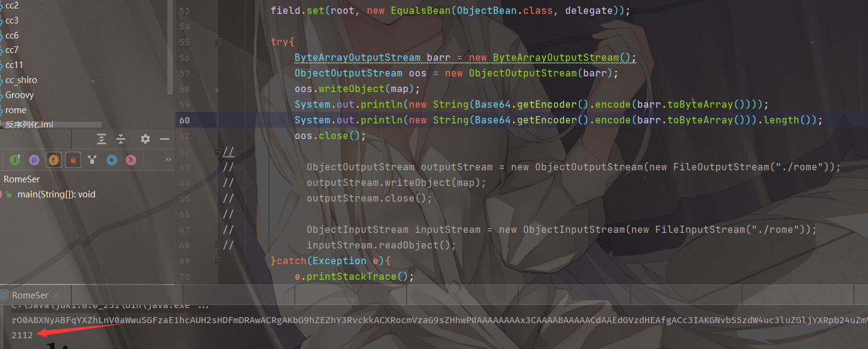Click the Show Anonymous Classes blue circle icon
The image size is (868, 349).
[111, 159]
